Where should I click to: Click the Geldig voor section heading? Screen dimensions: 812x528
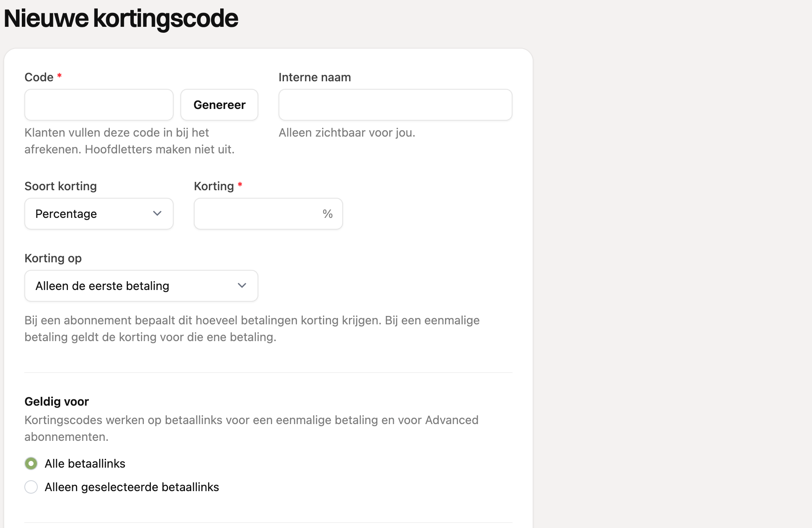57,401
